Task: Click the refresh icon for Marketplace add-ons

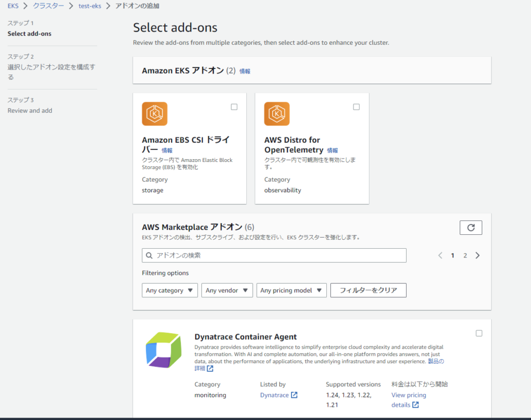Action: point(471,227)
